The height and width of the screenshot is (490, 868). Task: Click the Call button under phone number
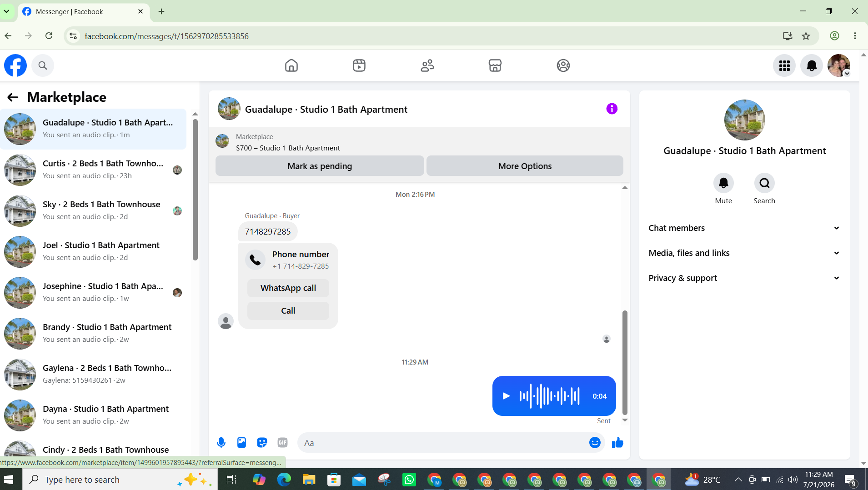288,311
